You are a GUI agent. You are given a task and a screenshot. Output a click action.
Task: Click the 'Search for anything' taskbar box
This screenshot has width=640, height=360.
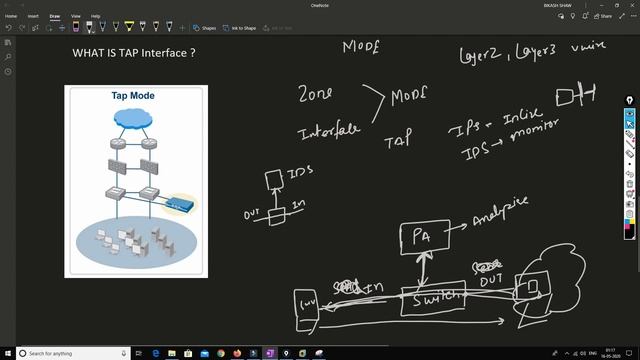point(73,353)
